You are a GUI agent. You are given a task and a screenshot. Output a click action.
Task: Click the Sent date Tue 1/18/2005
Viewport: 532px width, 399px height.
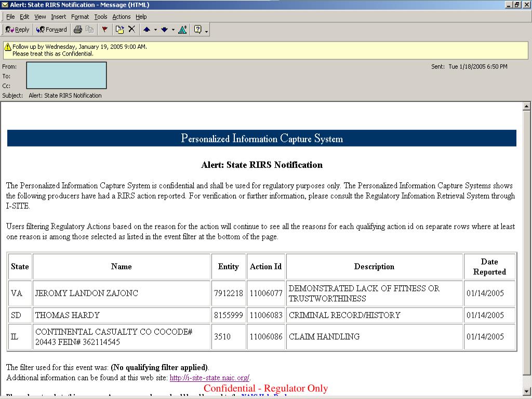pyautogui.click(x=478, y=66)
